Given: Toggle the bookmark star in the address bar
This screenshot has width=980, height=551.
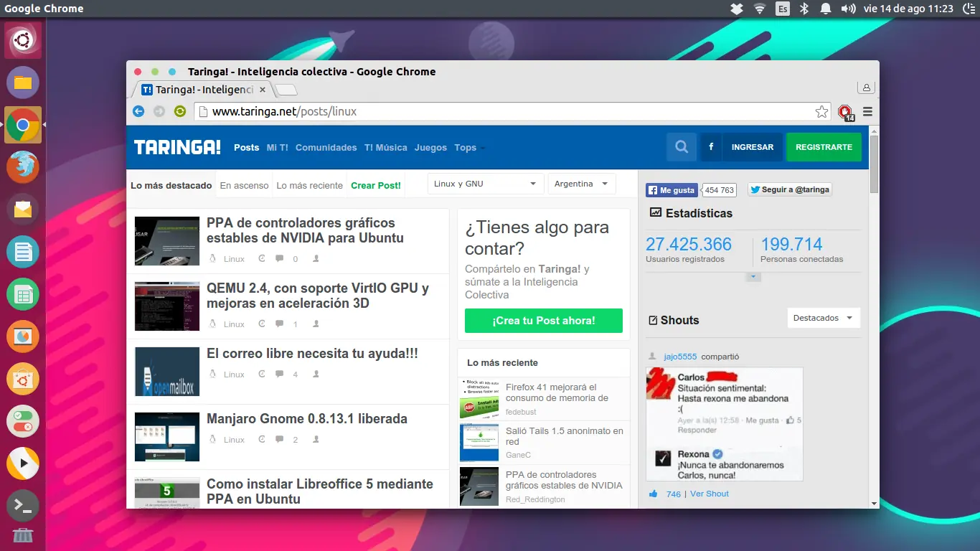Looking at the screenshot, I should 821,111.
